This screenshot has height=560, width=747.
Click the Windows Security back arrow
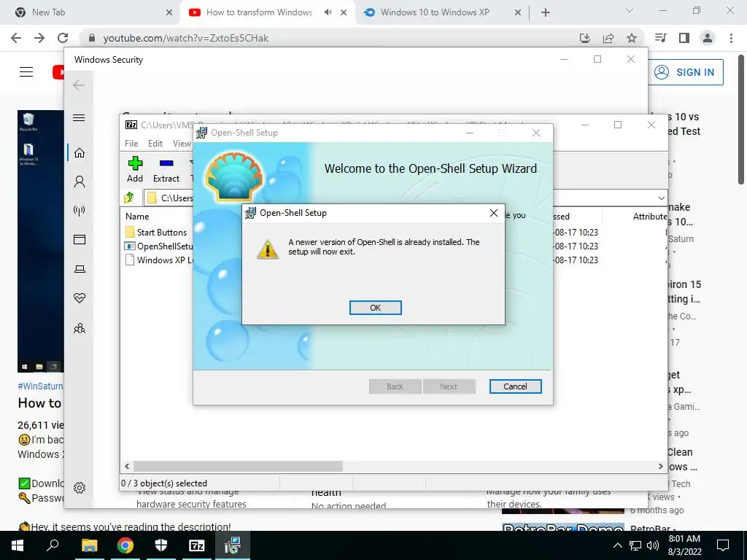point(79,85)
